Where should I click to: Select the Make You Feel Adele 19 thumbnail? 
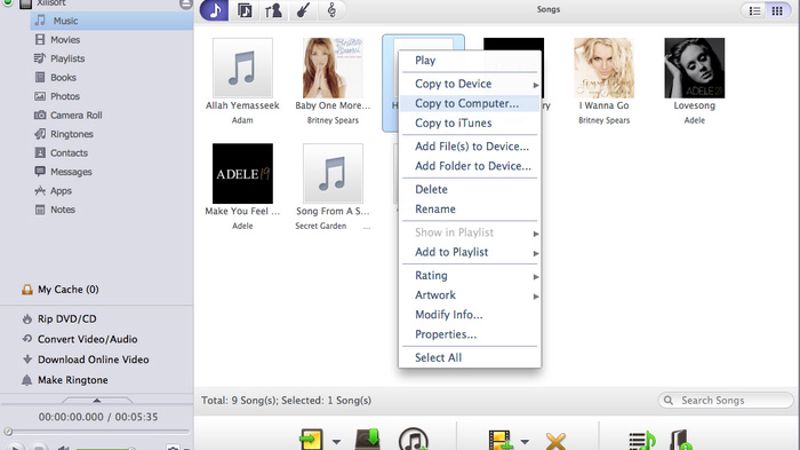coord(242,173)
